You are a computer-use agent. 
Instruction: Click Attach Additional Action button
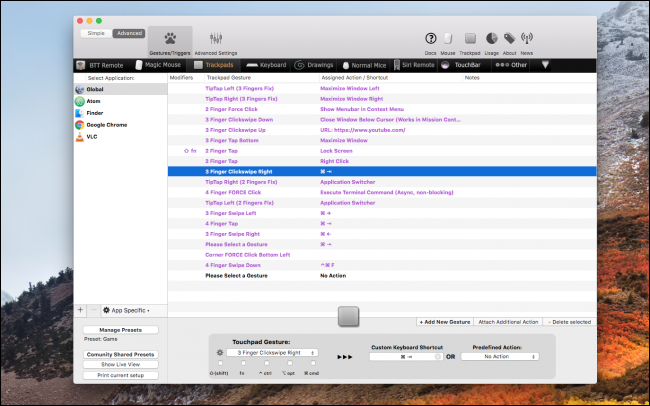[508, 322]
